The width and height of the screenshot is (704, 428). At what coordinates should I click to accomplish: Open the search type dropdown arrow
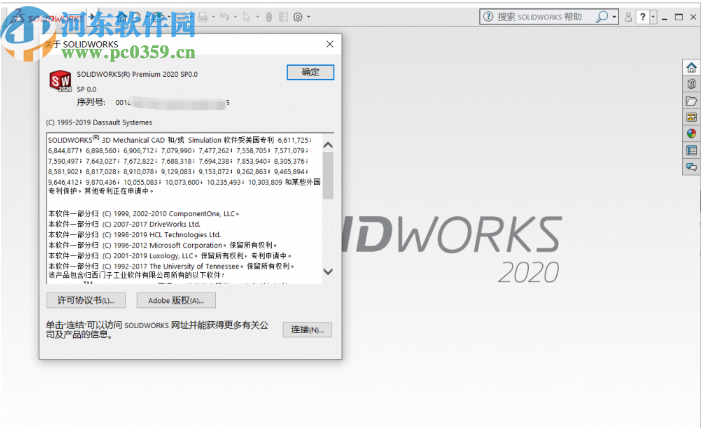pos(614,17)
